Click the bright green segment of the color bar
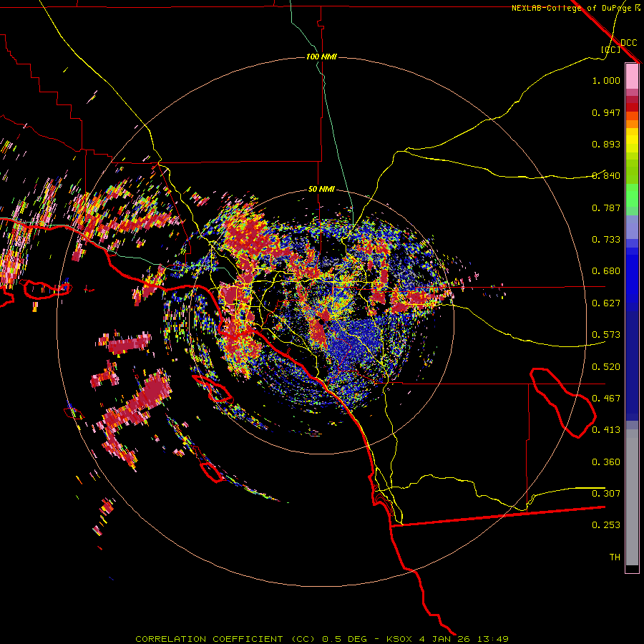 632,195
